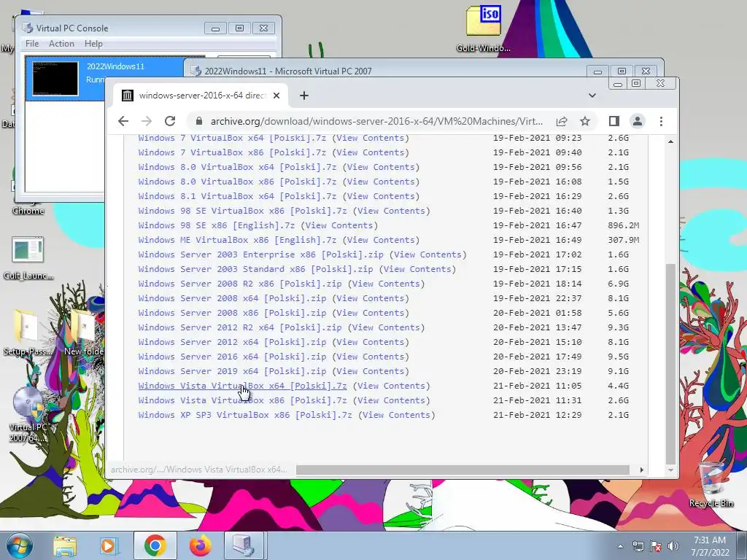Click Windows Vista VirtualBox x64 [Polski].7z

click(242, 386)
